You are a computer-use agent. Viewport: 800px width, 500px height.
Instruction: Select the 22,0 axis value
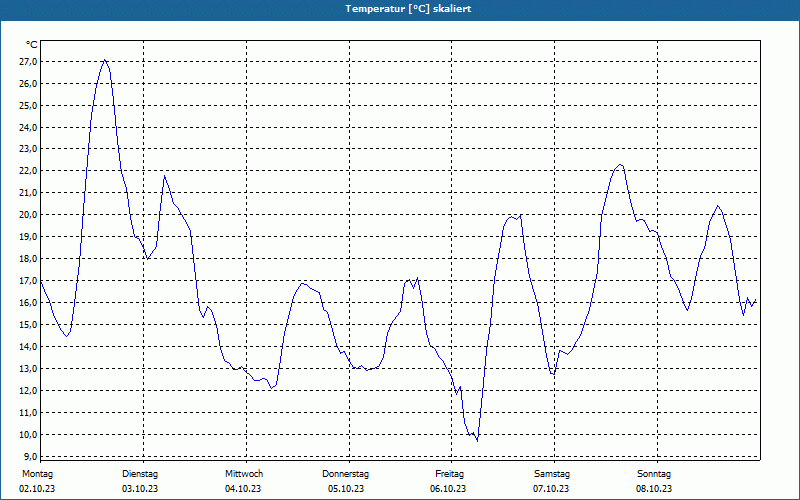(x=28, y=171)
